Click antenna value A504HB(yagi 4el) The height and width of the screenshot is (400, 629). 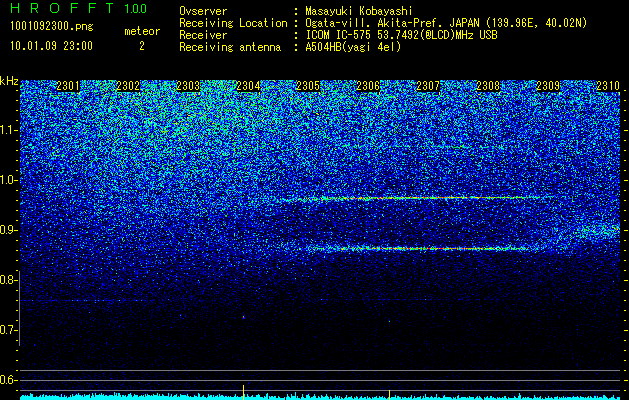353,47
